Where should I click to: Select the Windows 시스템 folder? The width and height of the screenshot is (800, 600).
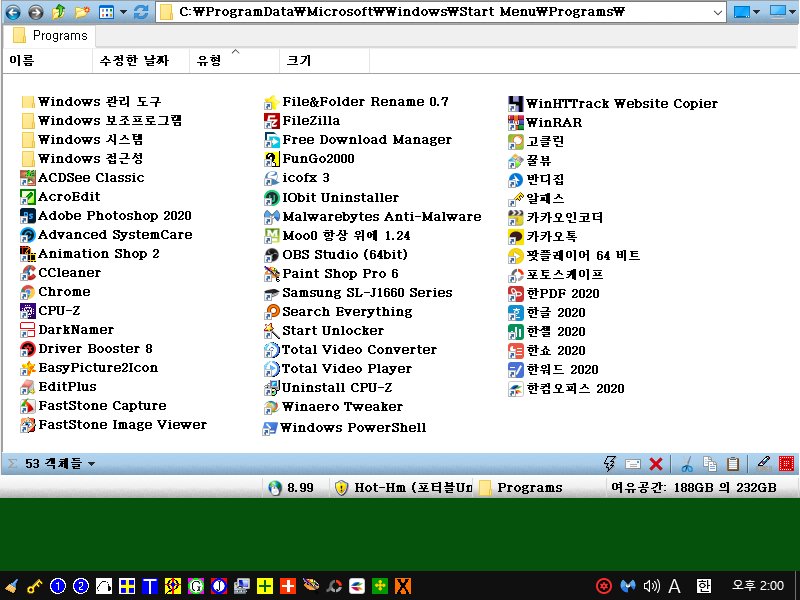pos(83,139)
